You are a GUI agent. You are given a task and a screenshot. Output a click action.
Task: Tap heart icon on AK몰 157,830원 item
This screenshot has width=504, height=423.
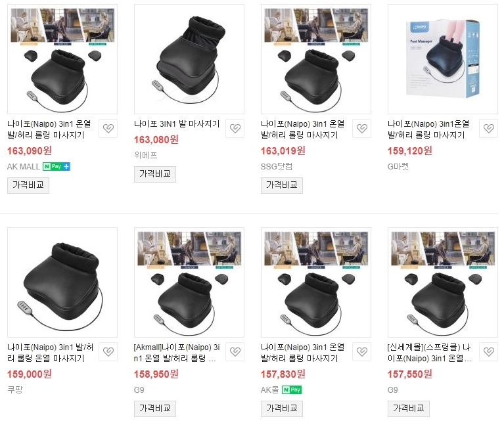(362, 352)
